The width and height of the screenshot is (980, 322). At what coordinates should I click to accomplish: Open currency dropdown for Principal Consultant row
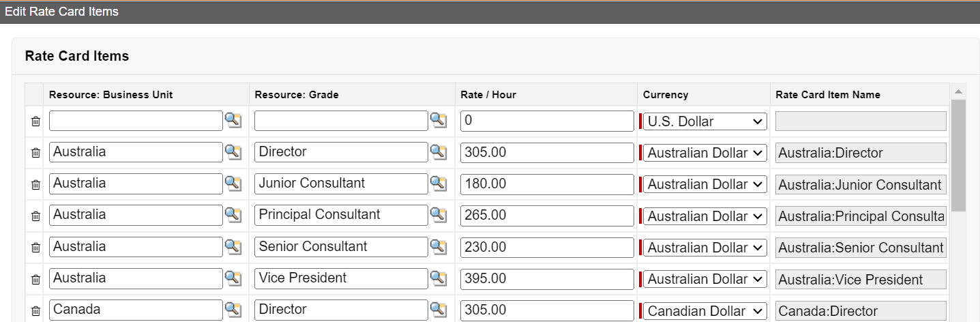(x=705, y=216)
